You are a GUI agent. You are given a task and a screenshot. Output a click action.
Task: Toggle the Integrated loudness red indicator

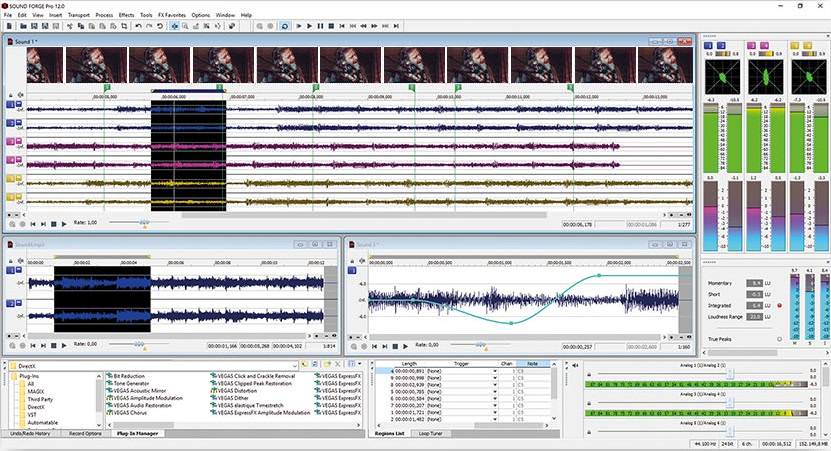tap(779, 305)
